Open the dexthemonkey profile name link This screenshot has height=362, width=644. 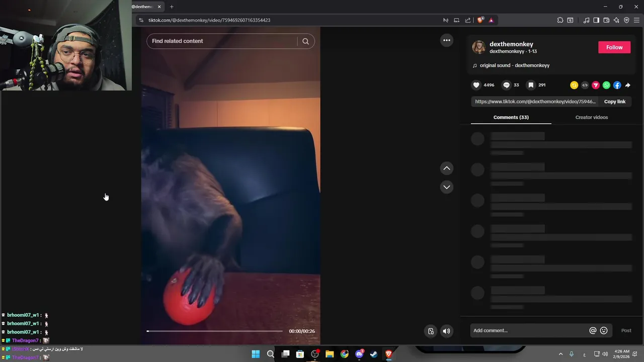pos(511,44)
